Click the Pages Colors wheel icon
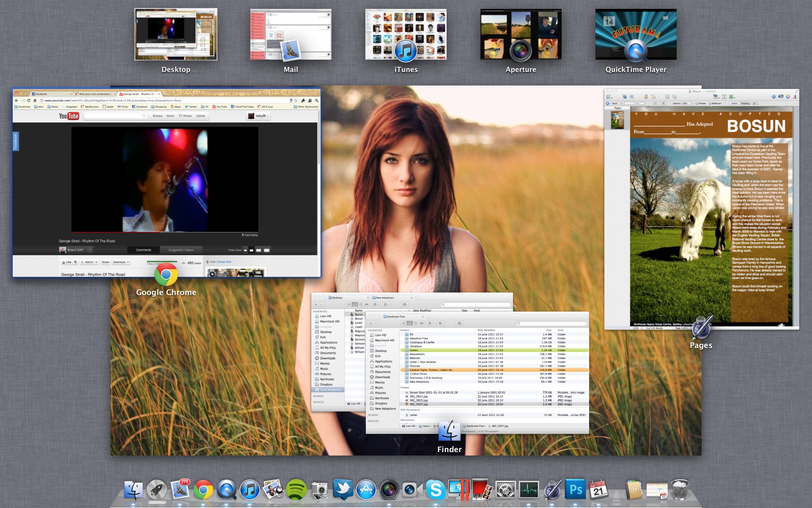This screenshot has height=508, width=812. click(788, 97)
